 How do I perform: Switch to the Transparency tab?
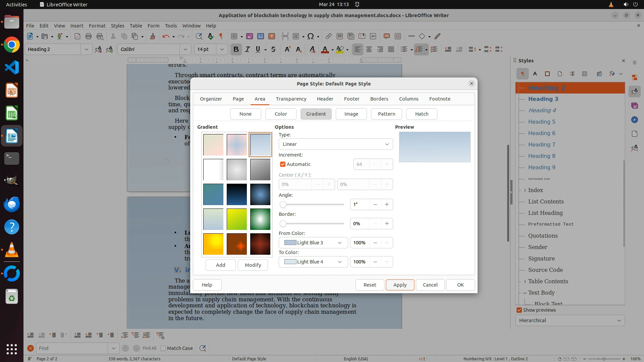pyautogui.click(x=291, y=99)
